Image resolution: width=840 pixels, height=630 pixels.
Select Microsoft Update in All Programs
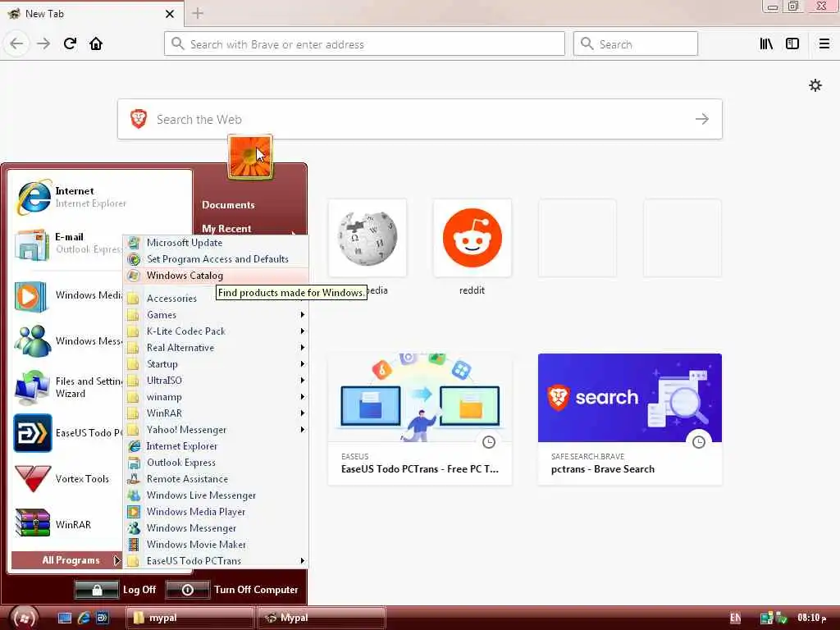[x=217, y=243]
